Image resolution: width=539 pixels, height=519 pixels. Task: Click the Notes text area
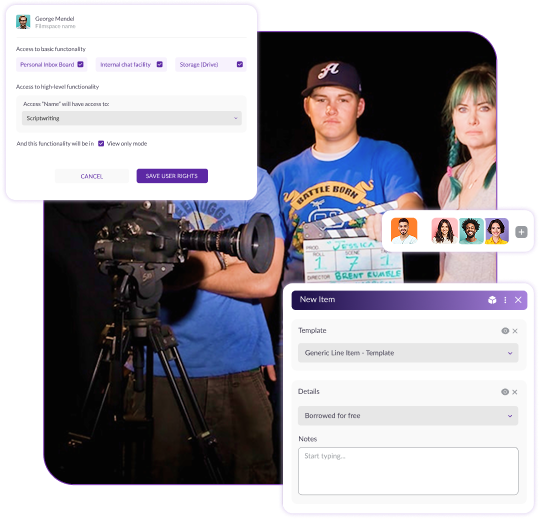[408, 471]
